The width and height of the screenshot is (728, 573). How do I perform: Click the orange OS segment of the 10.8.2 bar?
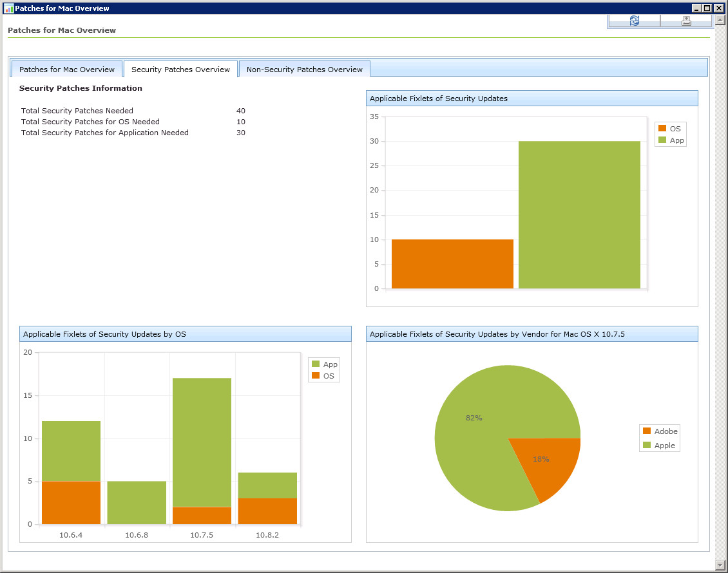pyautogui.click(x=267, y=511)
